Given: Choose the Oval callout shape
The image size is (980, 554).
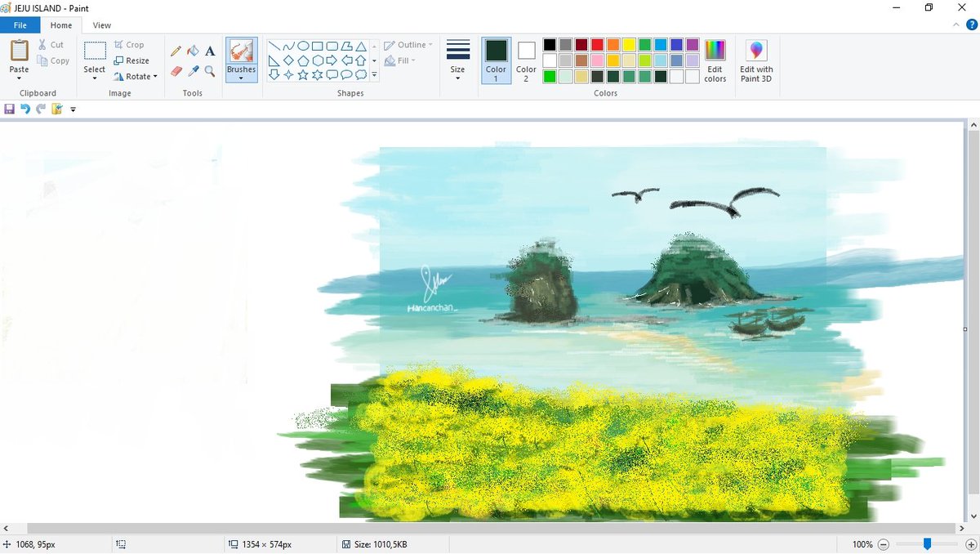Looking at the screenshot, I should [x=346, y=74].
